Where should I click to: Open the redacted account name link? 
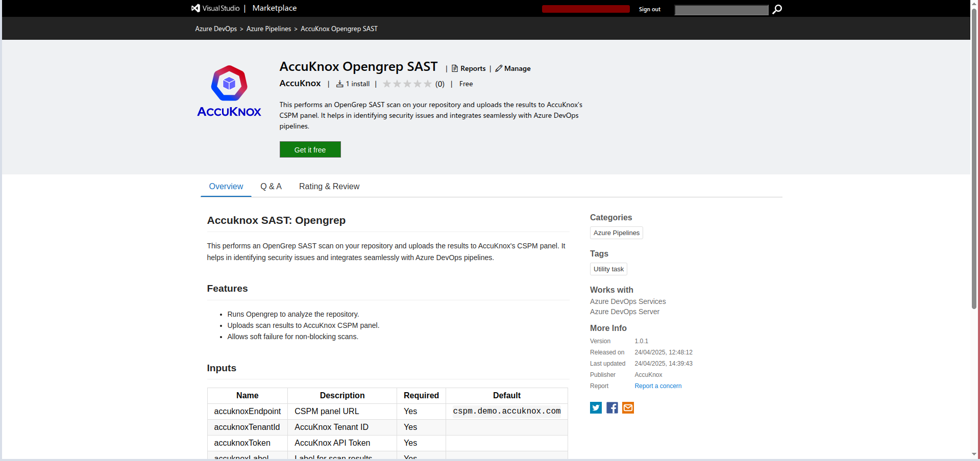click(585, 9)
